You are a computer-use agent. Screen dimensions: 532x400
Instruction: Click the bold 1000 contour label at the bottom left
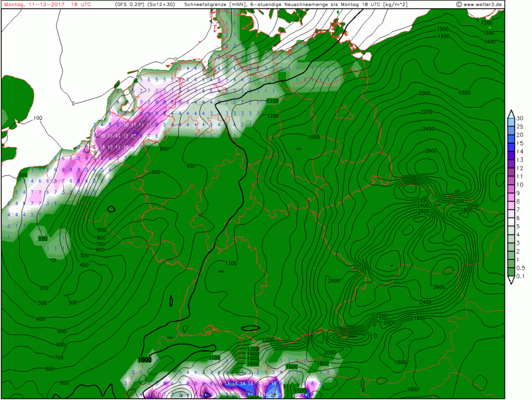[145, 360]
